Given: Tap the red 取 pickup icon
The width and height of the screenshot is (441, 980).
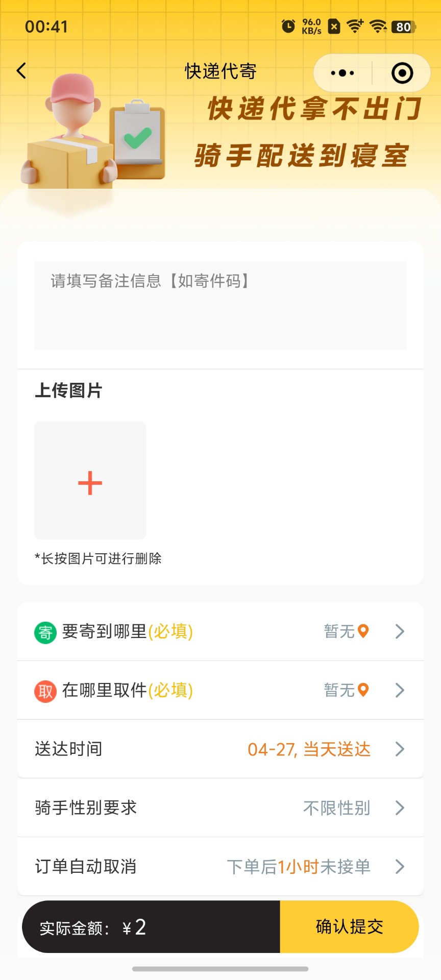Looking at the screenshot, I should pos(45,692).
